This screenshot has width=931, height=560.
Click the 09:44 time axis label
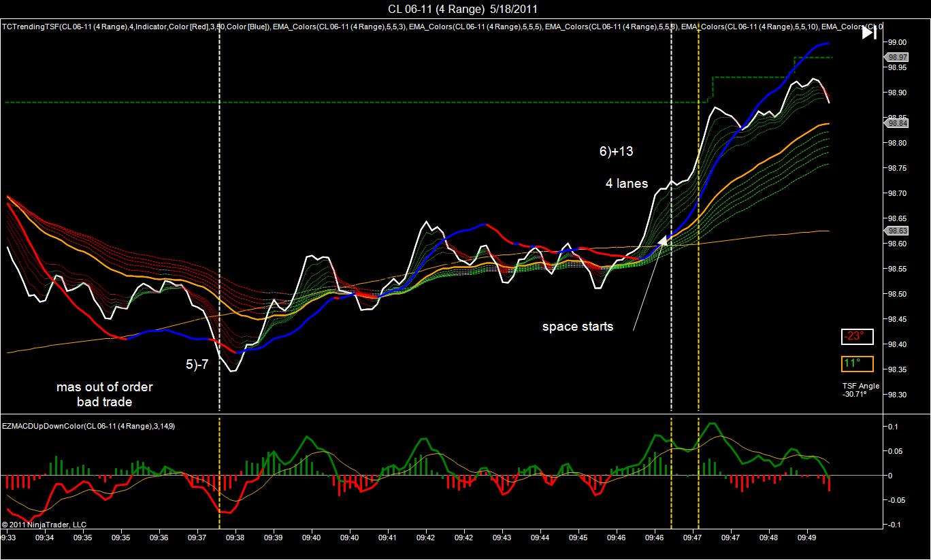pos(540,538)
